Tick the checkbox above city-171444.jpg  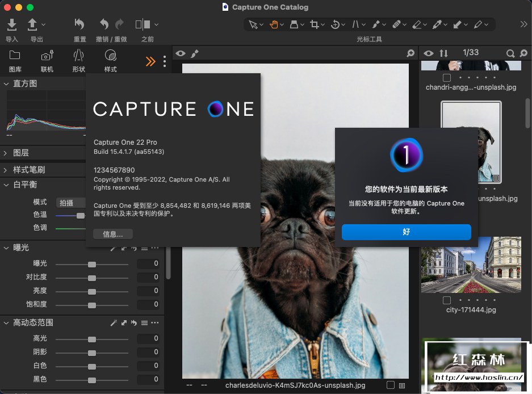[x=447, y=300]
